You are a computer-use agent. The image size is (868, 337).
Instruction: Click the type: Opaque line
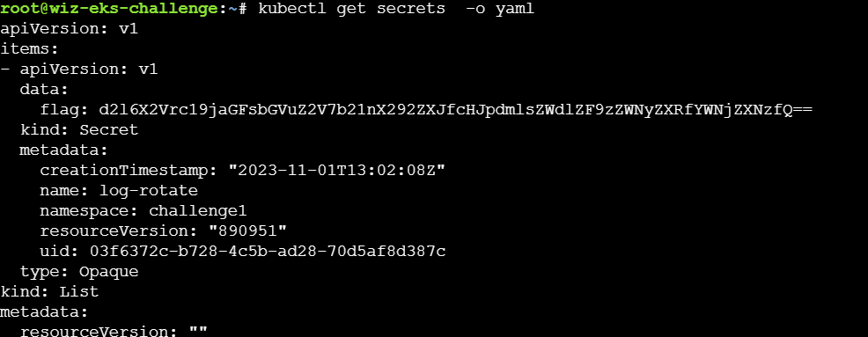pyautogui.click(x=79, y=272)
